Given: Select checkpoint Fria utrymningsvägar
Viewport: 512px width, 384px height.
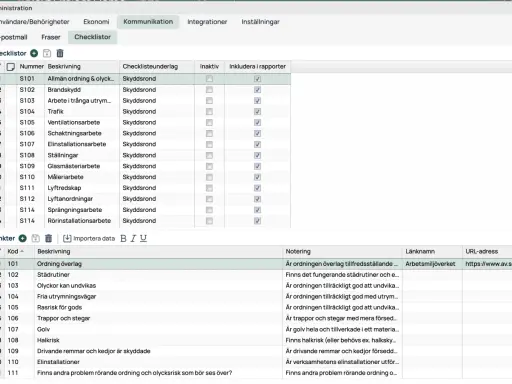Looking at the screenshot, I should [x=256, y=296].
